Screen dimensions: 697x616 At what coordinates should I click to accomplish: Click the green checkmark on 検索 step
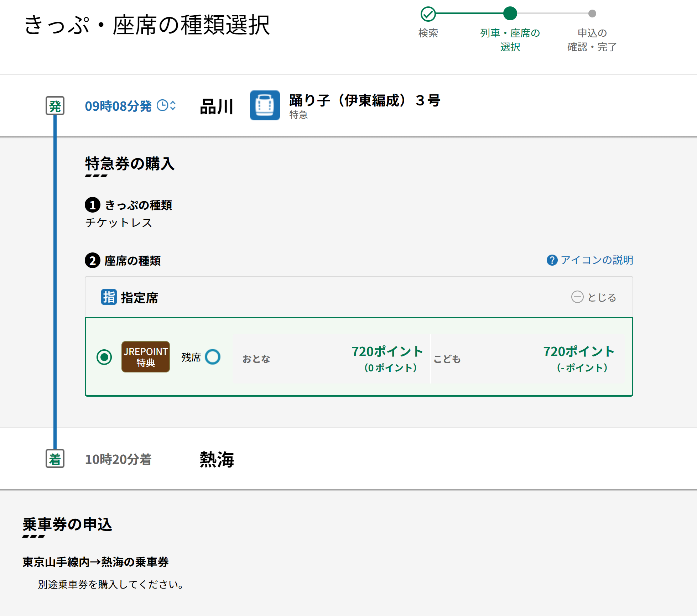428,14
